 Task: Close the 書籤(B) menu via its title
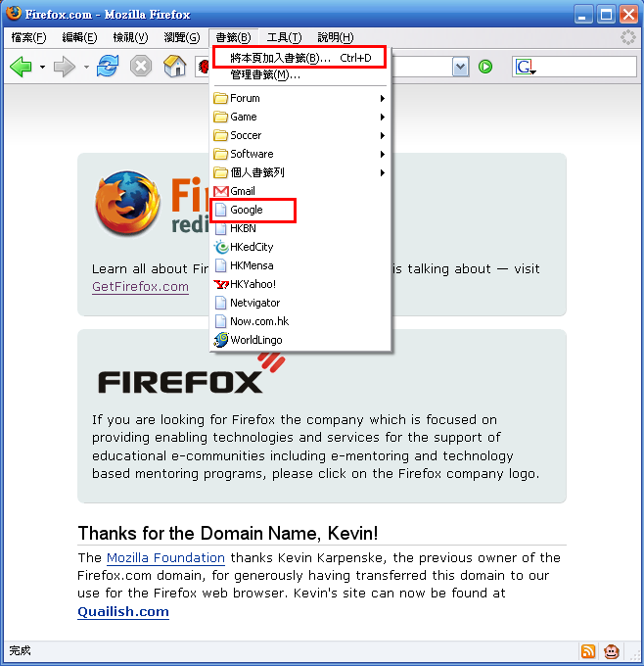(x=233, y=38)
